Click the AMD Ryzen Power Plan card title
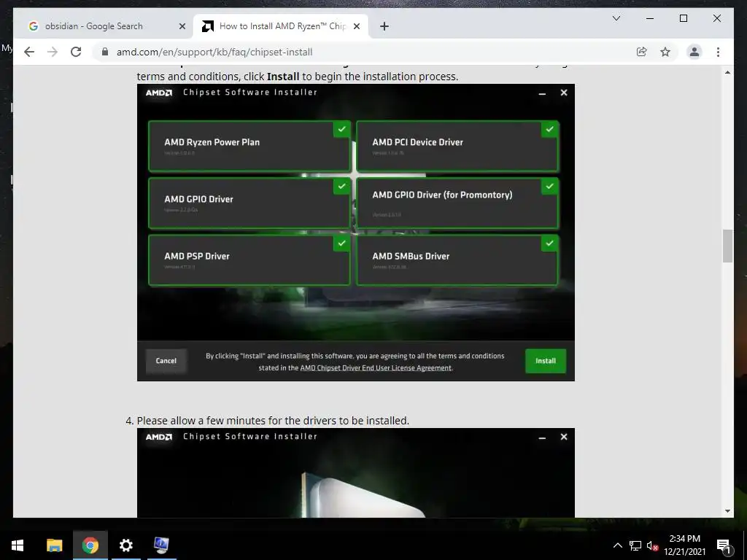This screenshot has height=560, width=747. pos(212,142)
